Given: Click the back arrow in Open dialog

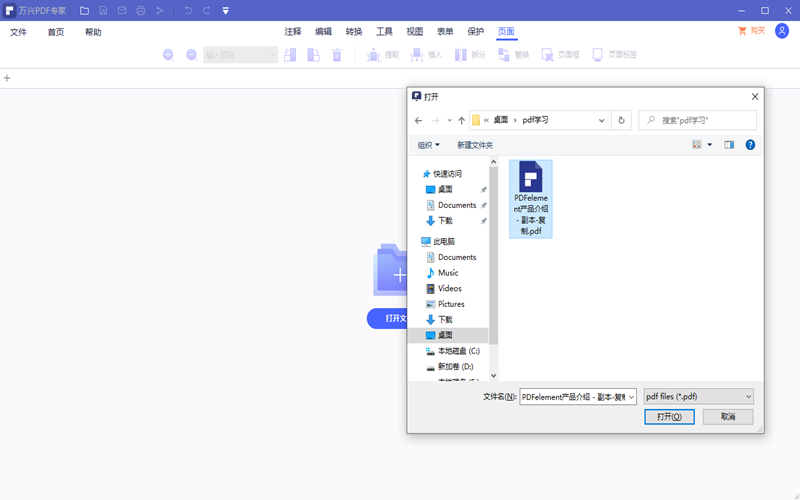Looking at the screenshot, I should pyautogui.click(x=419, y=120).
